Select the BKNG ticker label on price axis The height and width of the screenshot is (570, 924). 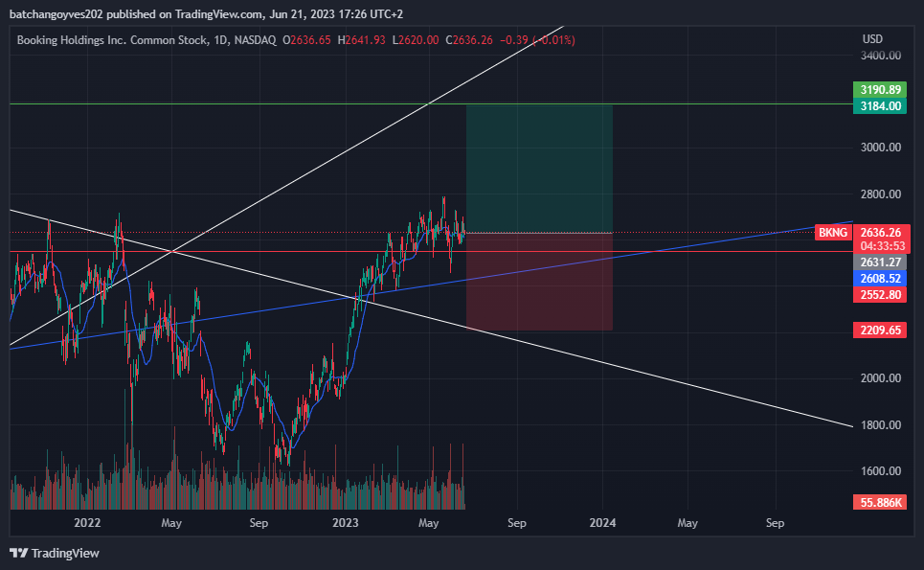coord(833,232)
